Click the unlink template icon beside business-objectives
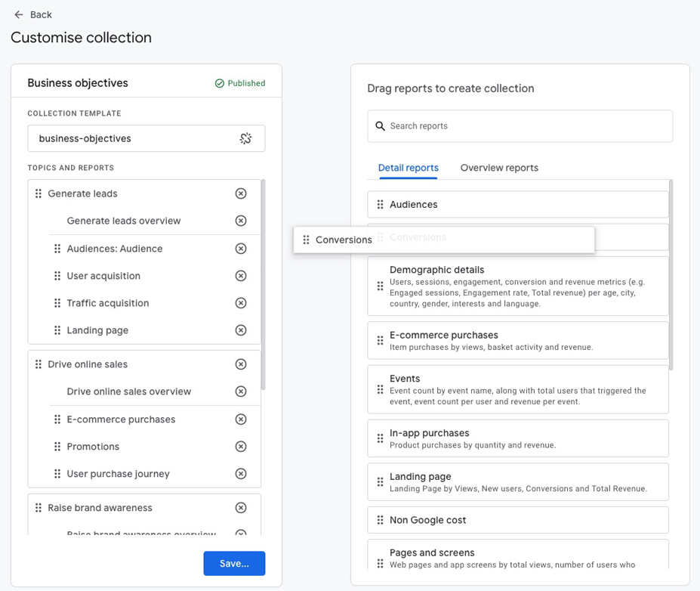Viewport: 700px width, 591px height. 245,138
